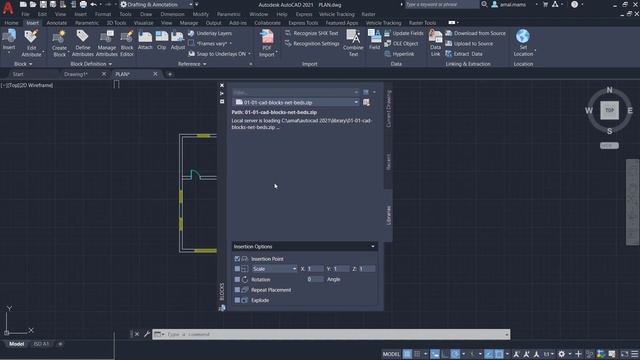
Task: Click the Insert block tool
Action: (x=9, y=40)
